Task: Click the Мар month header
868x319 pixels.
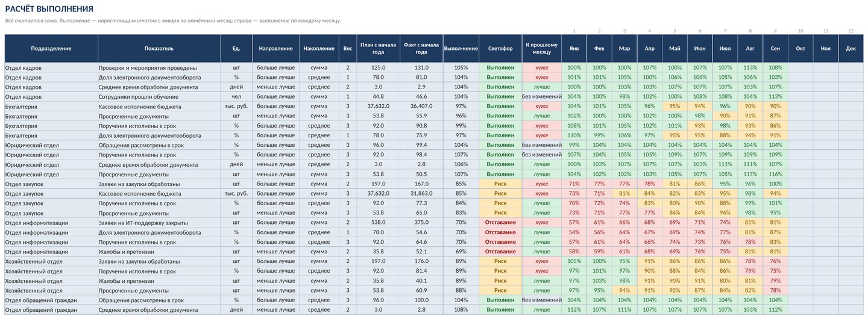Action: (624, 48)
